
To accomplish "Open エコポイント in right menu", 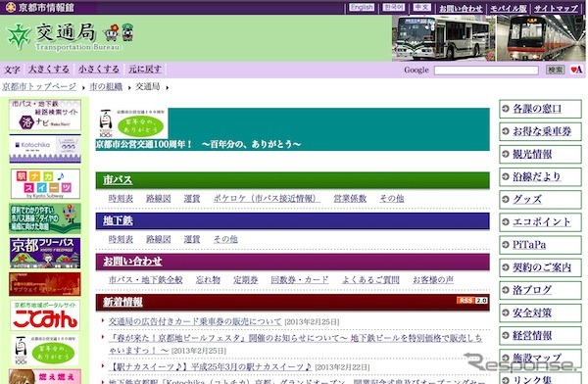I will pyautogui.click(x=542, y=222).
